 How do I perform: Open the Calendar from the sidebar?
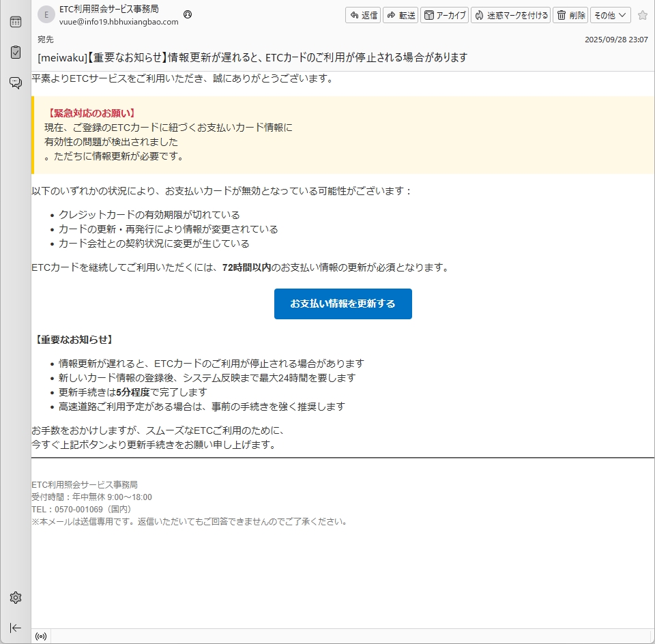tap(15, 22)
